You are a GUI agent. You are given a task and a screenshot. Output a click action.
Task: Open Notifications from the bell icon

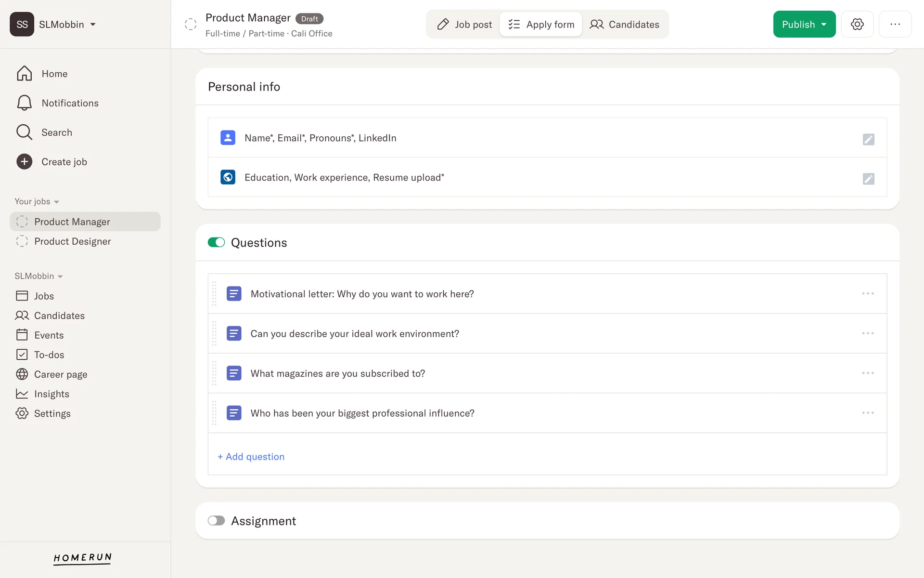(x=25, y=103)
